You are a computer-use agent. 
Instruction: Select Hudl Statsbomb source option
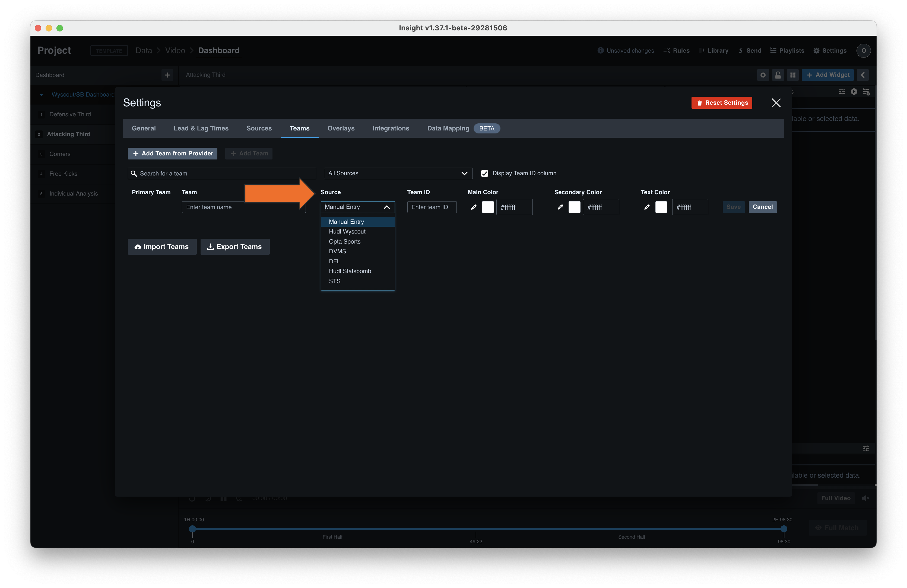pos(357,271)
